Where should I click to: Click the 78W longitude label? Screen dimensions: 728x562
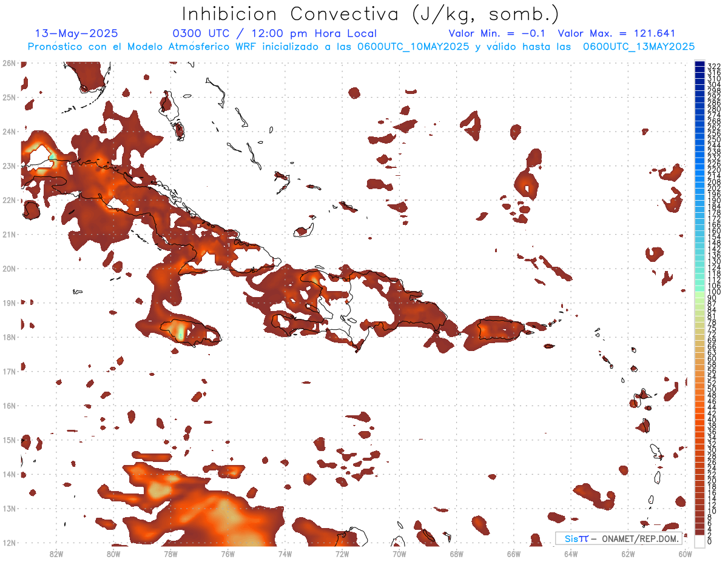(170, 554)
